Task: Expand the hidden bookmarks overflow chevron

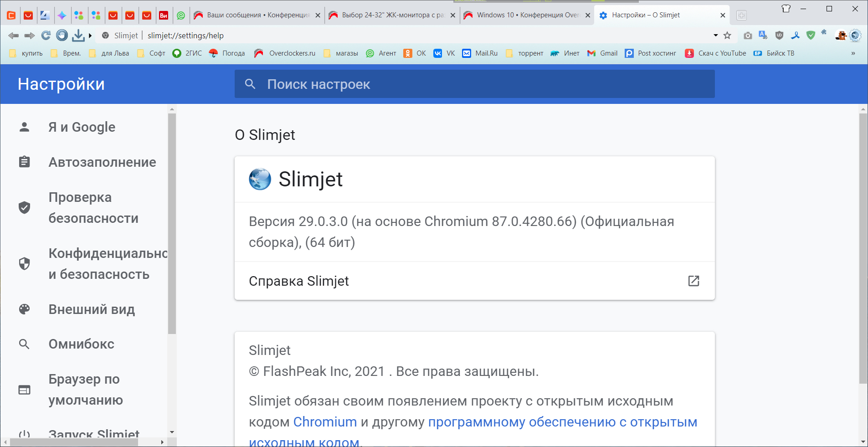Action: pyautogui.click(x=853, y=53)
